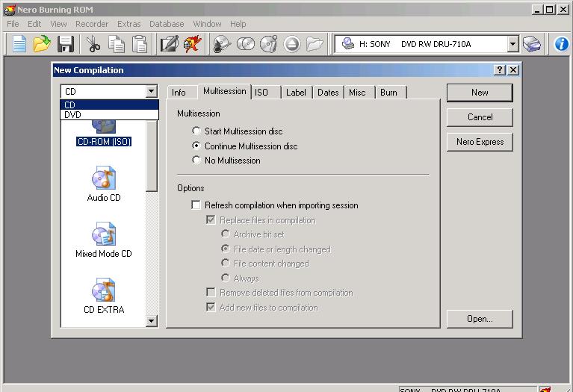Click the Choose recorder drive icon
The width and height of the screenshot is (573, 392).
click(532, 44)
